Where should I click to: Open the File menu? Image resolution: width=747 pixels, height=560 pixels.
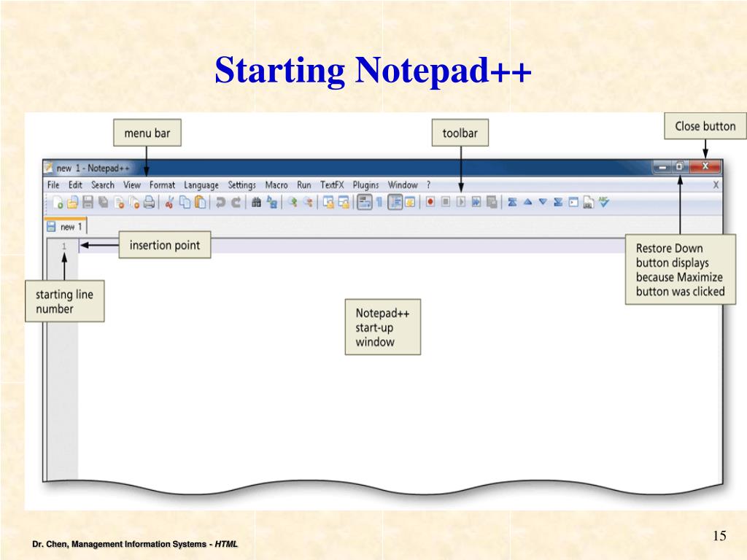[53, 184]
